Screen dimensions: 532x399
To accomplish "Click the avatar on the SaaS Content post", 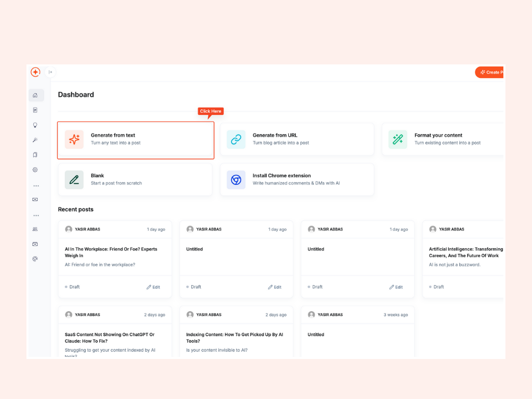I will point(69,315).
